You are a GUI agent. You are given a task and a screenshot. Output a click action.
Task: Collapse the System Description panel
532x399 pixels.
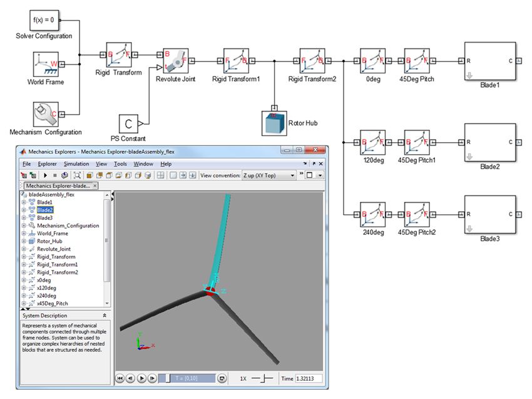pyautogui.click(x=105, y=316)
